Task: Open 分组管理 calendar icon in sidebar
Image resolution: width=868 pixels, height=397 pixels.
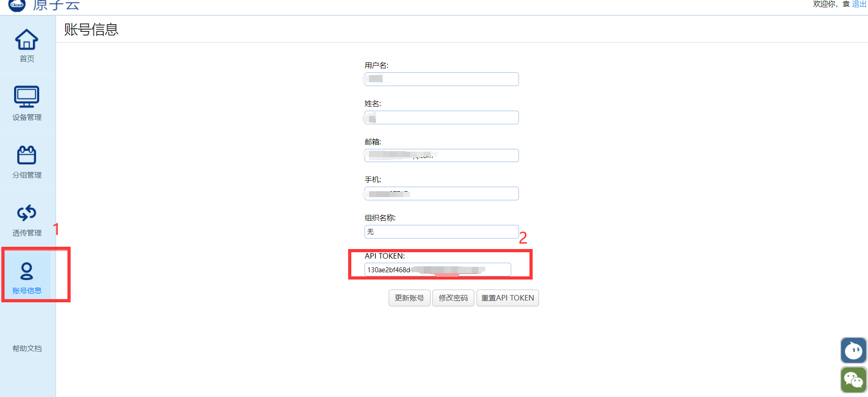Action: pos(27,155)
